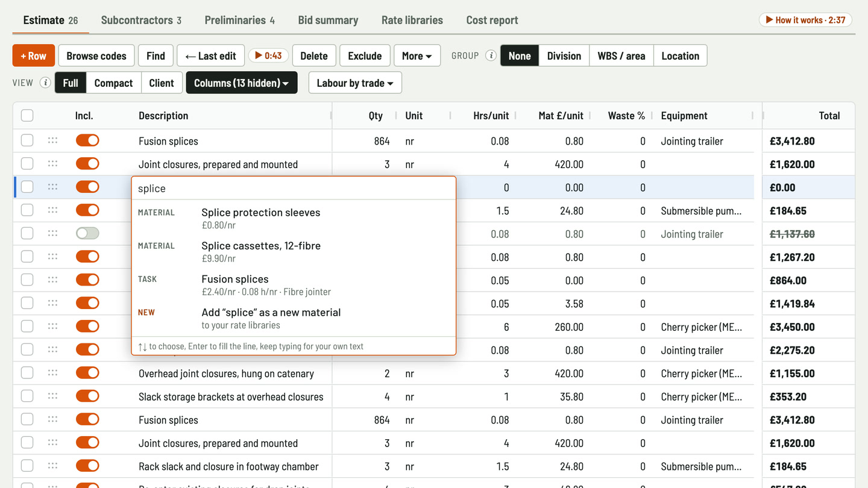Image resolution: width=868 pixels, height=488 pixels.
Task: Play the 0:43 clip next to Last edit
Action: point(268,56)
